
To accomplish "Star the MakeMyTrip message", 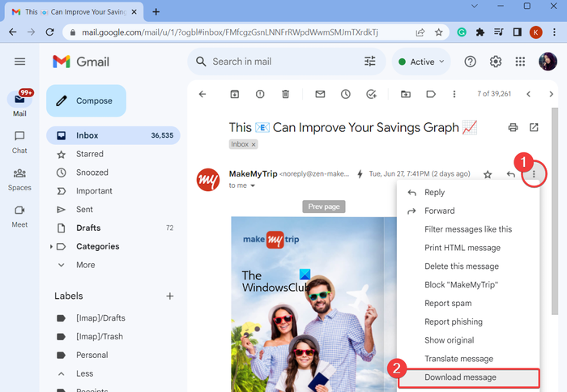I will tap(488, 175).
